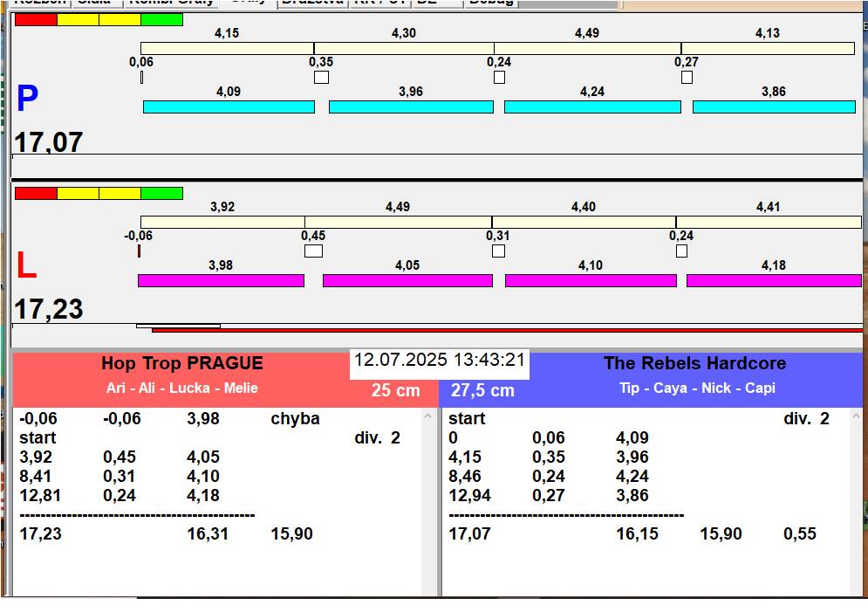Tick the box under 0,24 in lane P
The width and height of the screenshot is (868, 612).
tap(499, 77)
